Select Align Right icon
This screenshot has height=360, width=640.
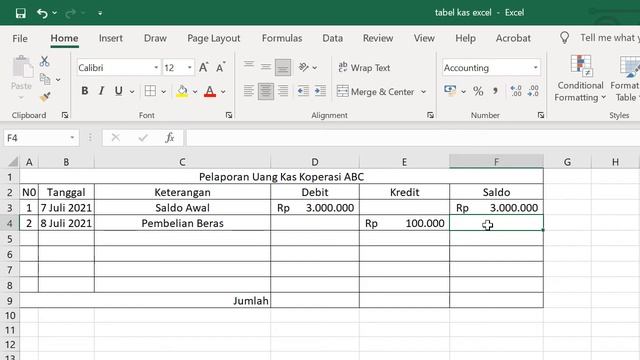click(x=283, y=91)
